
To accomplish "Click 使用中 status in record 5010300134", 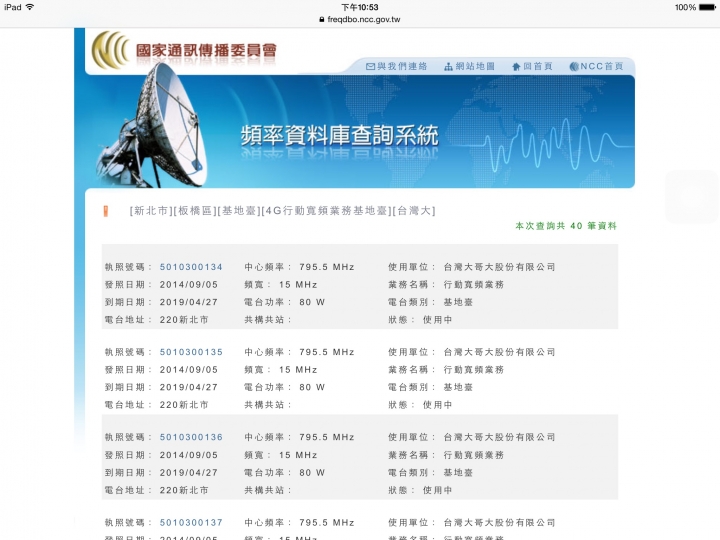I will click(x=437, y=320).
